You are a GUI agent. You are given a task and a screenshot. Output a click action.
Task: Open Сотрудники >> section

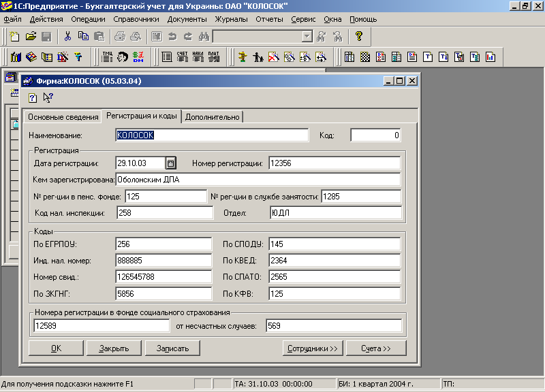(x=313, y=348)
